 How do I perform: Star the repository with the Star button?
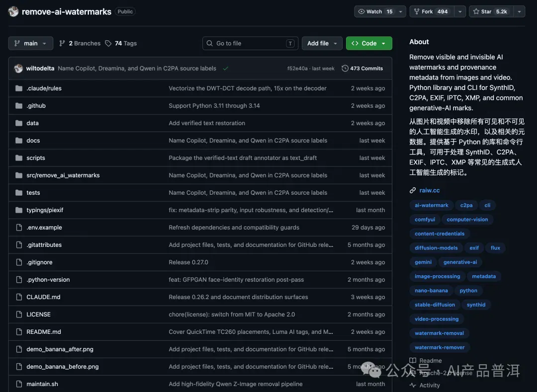click(491, 11)
